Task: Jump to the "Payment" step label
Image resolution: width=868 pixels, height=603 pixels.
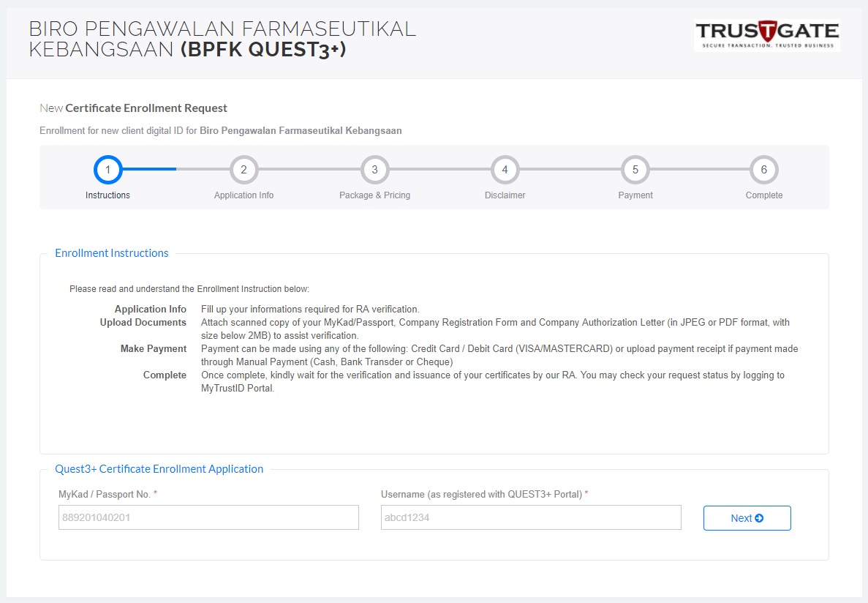Action: pyautogui.click(x=635, y=195)
